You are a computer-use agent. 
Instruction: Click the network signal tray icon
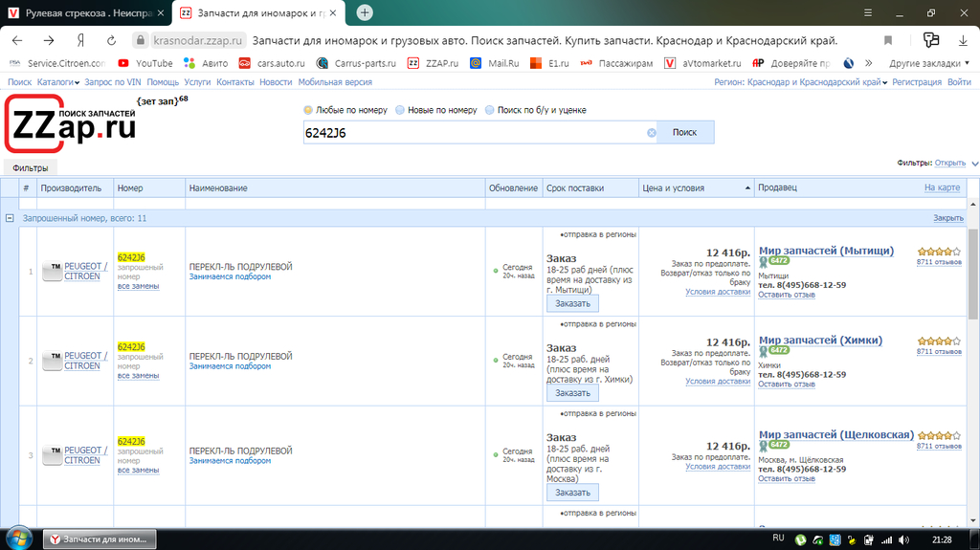coord(886,540)
